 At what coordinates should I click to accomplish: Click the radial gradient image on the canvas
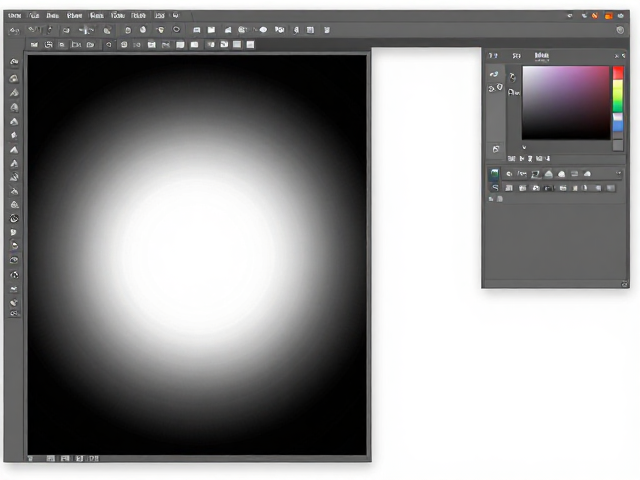(x=197, y=255)
